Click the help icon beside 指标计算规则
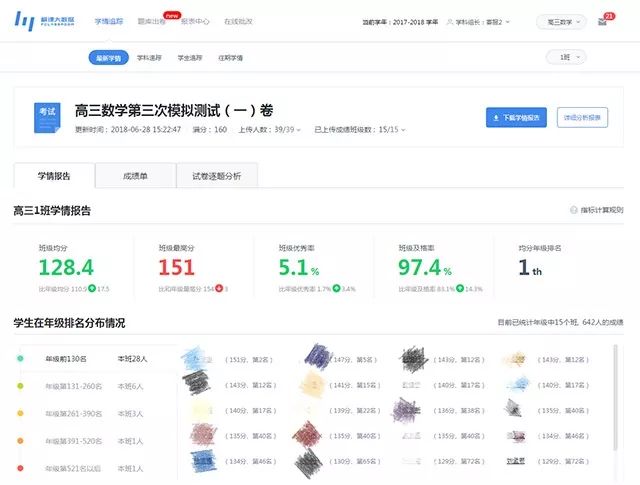This screenshot has width=640, height=485. pos(573,210)
